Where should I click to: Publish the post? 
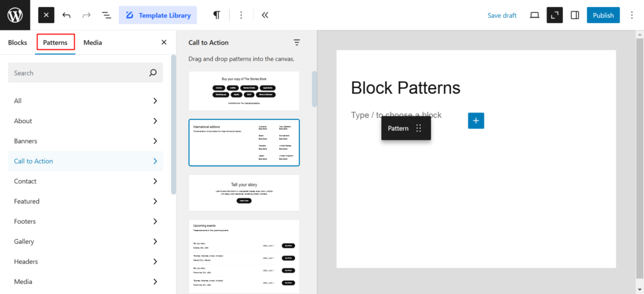pos(603,15)
